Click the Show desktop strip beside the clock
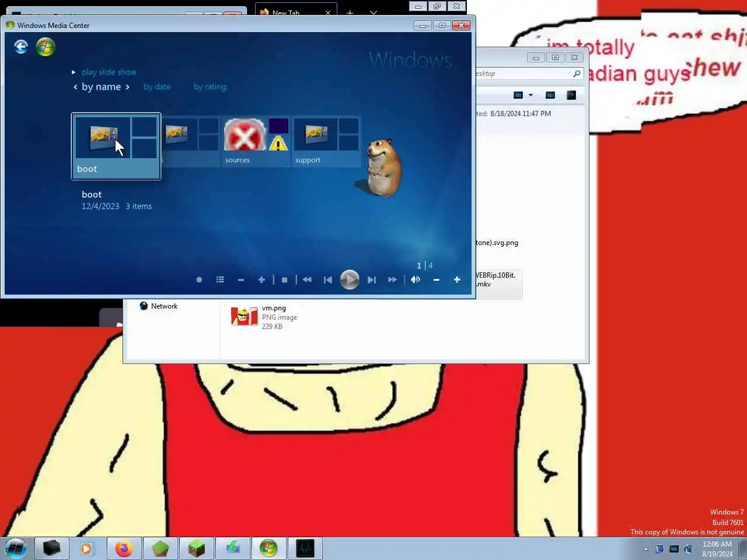 pyautogui.click(x=742, y=548)
